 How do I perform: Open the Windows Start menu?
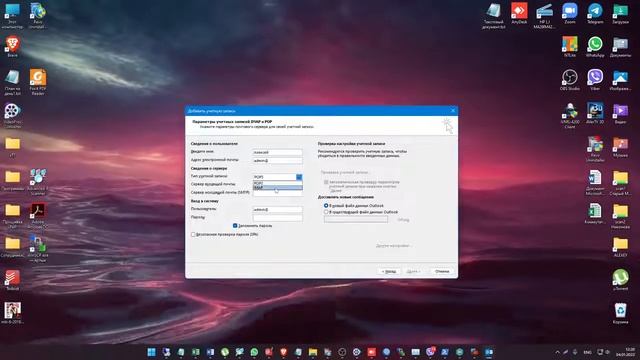(151, 352)
